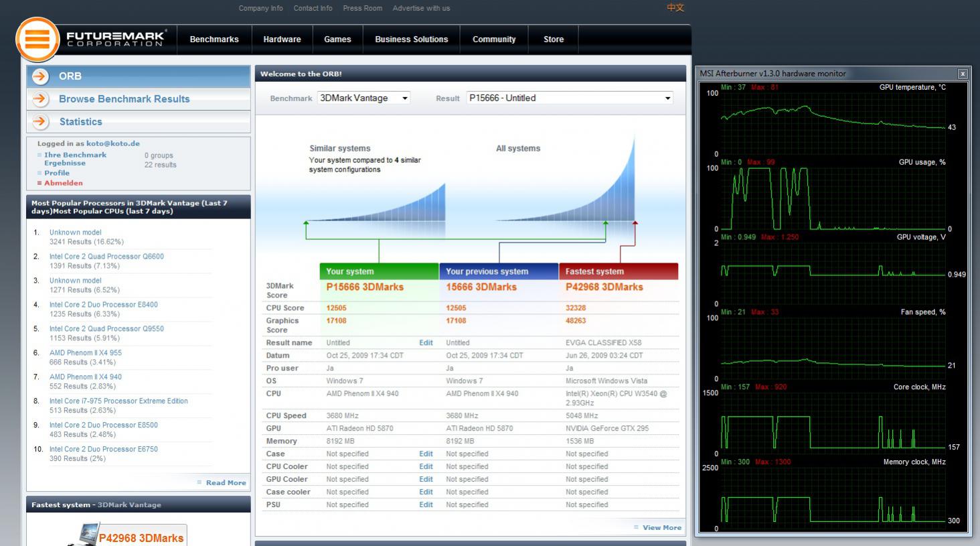Click the NVIDIA GeForce GTX 295 GPU value
This screenshot has width=980, height=546.
[607, 428]
